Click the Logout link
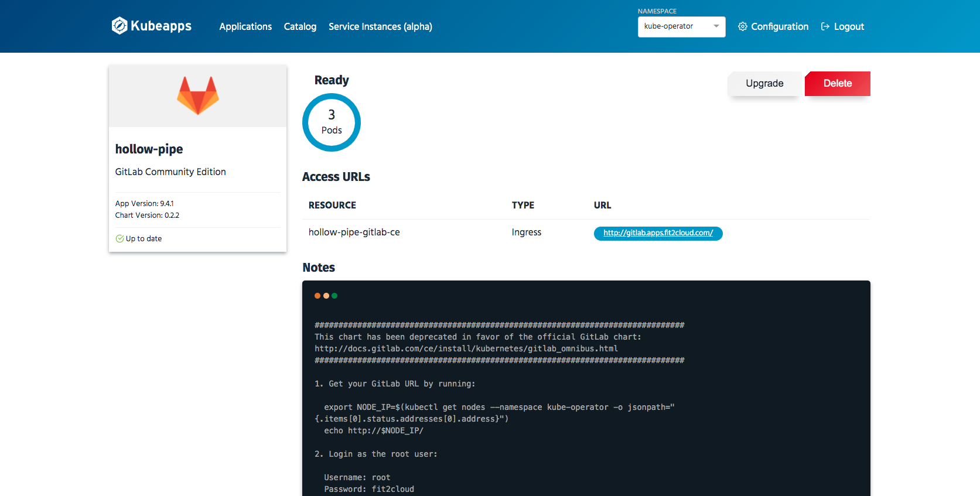980x496 pixels. [842, 26]
